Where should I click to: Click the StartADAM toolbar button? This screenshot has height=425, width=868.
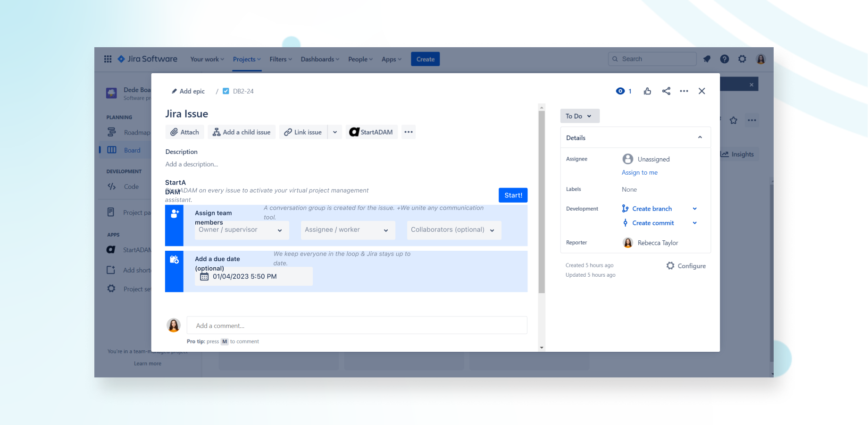[372, 132]
